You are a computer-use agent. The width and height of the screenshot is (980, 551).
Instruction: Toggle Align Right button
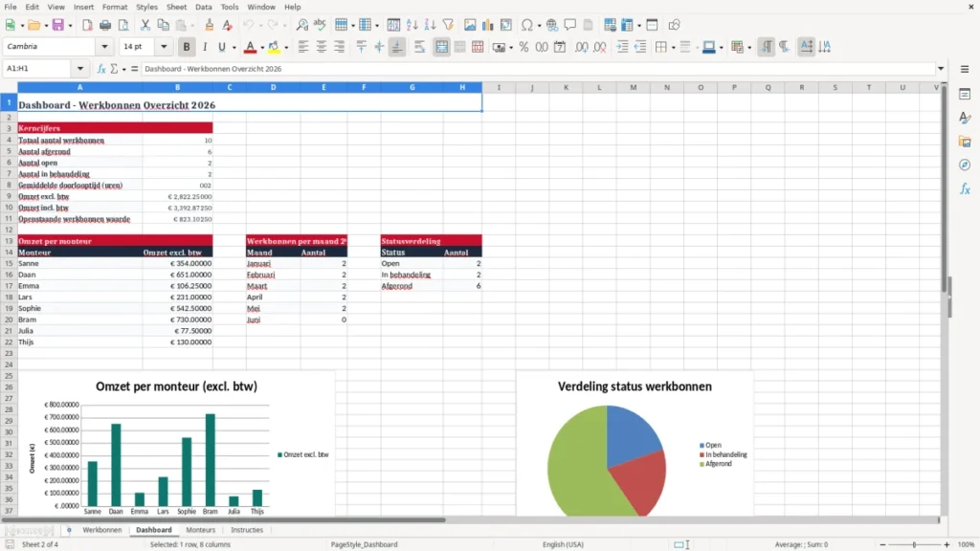pos(340,47)
